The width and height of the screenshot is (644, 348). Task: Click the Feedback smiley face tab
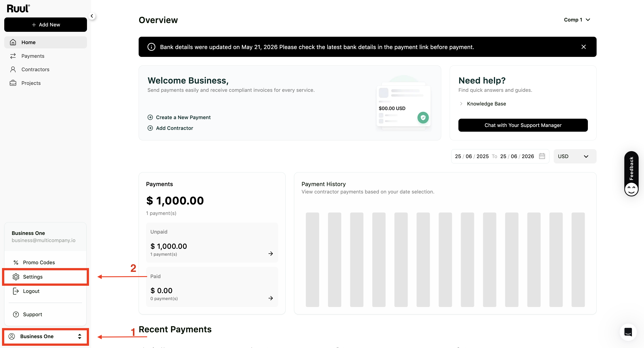(x=631, y=174)
